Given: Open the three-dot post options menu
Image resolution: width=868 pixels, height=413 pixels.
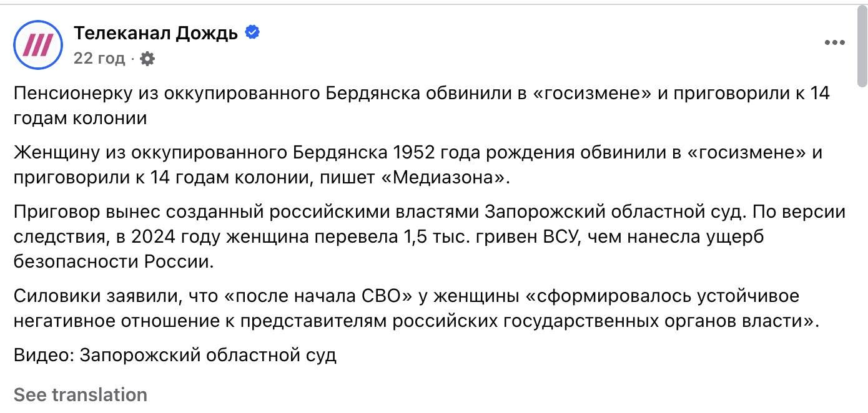Looking at the screenshot, I should click(834, 43).
